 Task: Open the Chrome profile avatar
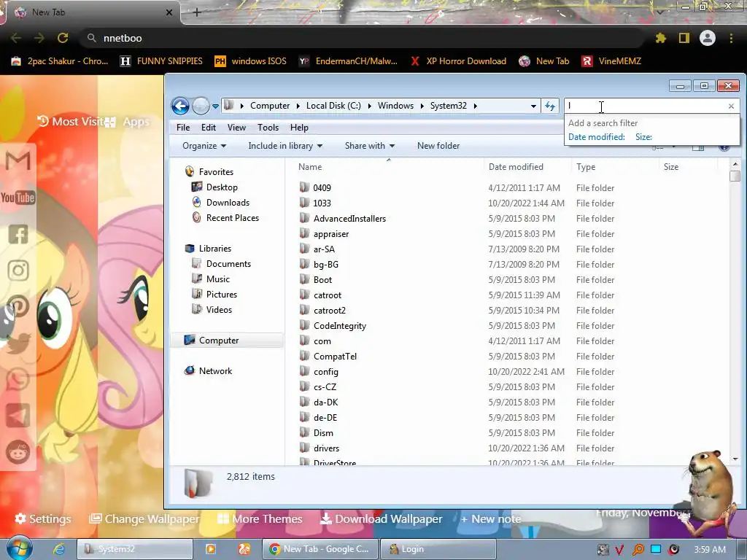point(708,38)
